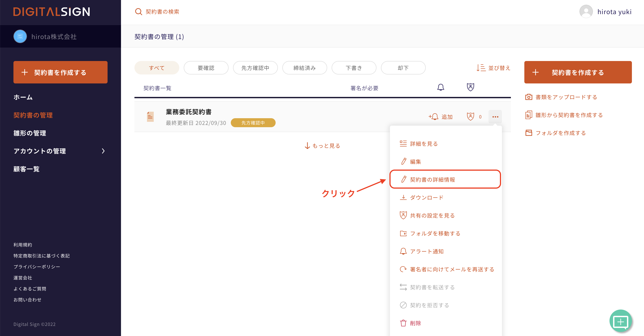
Task: Switch to the 先方確認中 filter tab
Action: [x=255, y=68]
